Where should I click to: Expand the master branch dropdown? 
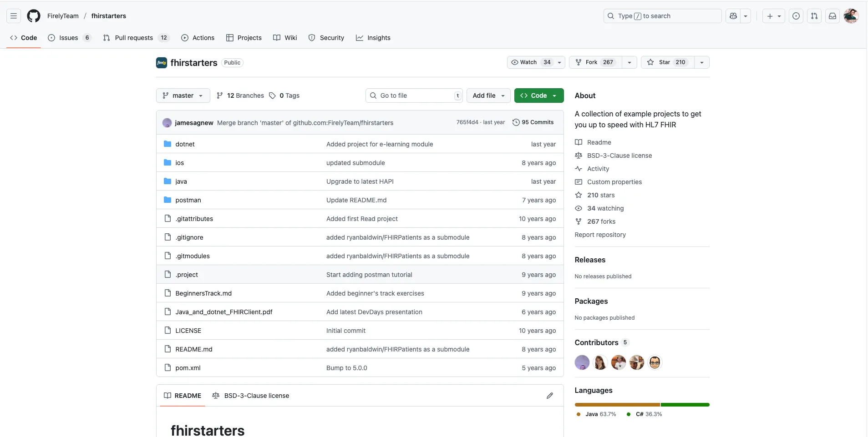(x=183, y=95)
